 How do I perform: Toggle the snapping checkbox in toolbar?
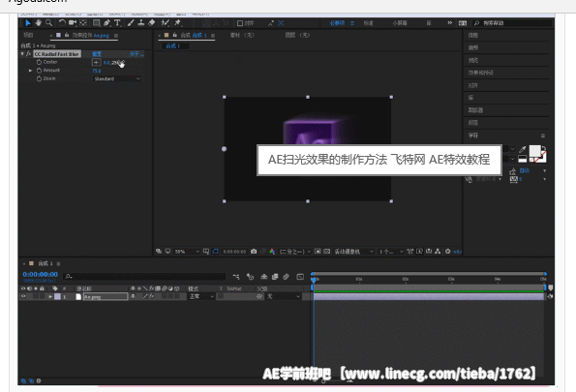point(240,23)
